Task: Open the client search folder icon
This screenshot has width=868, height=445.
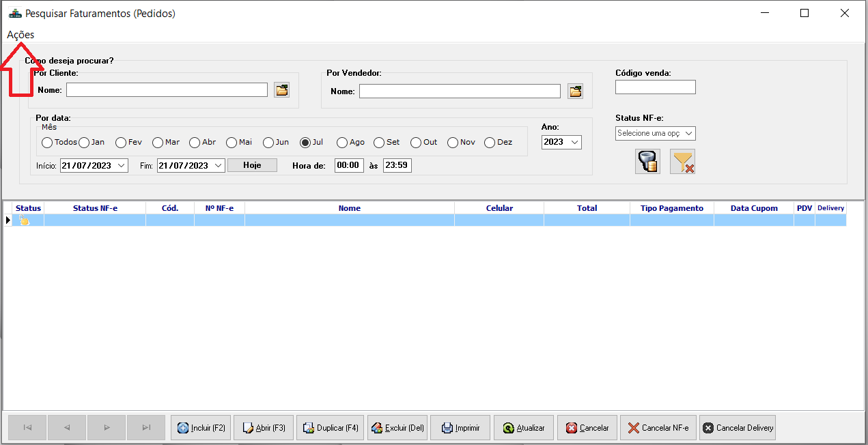Action: pyautogui.click(x=282, y=90)
